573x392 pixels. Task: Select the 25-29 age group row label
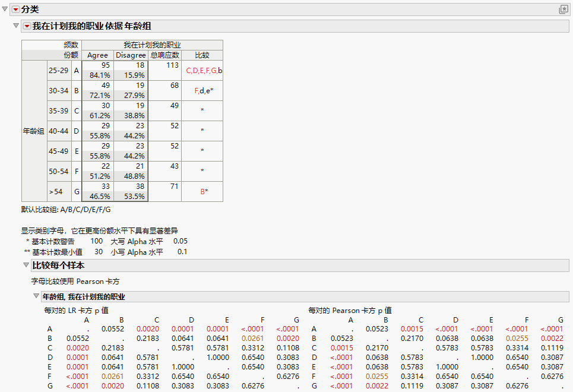pyautogui.click(x=58, y=70)
